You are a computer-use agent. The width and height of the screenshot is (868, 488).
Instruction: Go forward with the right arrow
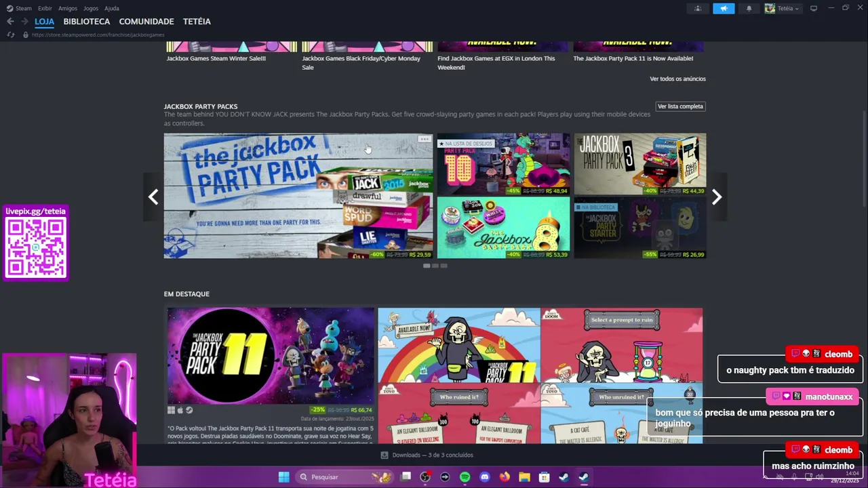(24, 22)
